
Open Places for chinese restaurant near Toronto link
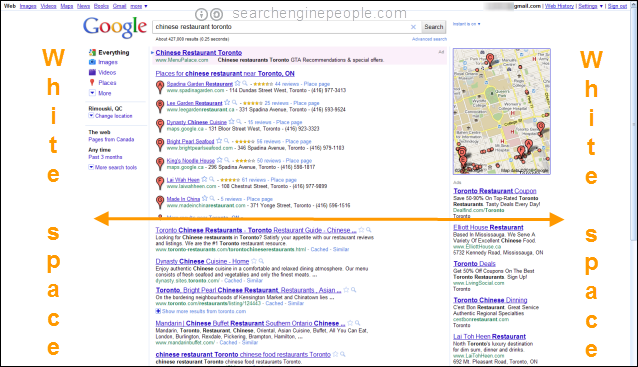click(225, 74)
